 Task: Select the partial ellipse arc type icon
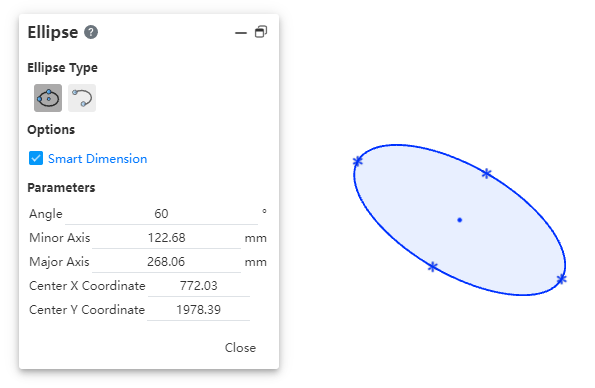(82, 98)
